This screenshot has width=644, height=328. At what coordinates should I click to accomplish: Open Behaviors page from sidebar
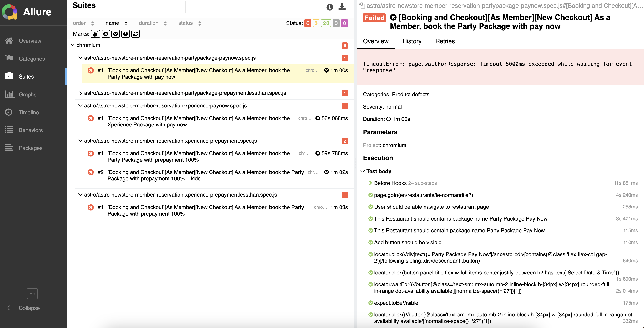pos(31,130)
